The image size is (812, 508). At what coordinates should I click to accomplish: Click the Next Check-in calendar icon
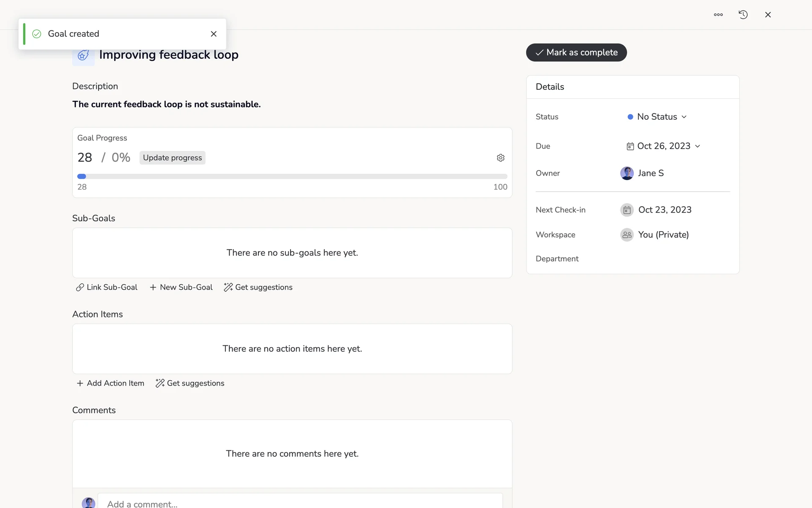627,210
